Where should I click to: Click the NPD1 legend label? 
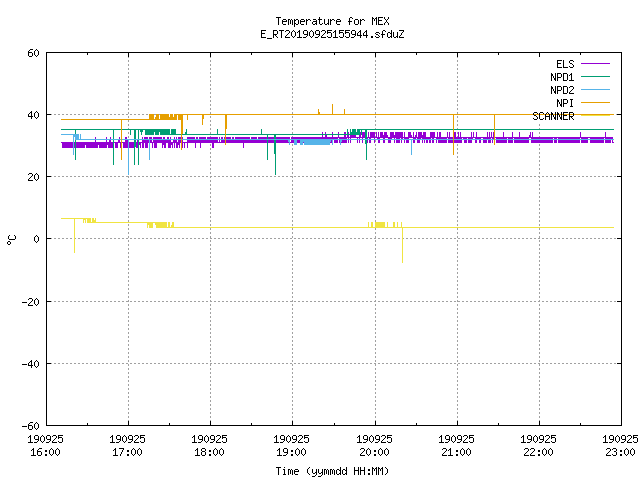pyautogui.click(x=562, y=77)
